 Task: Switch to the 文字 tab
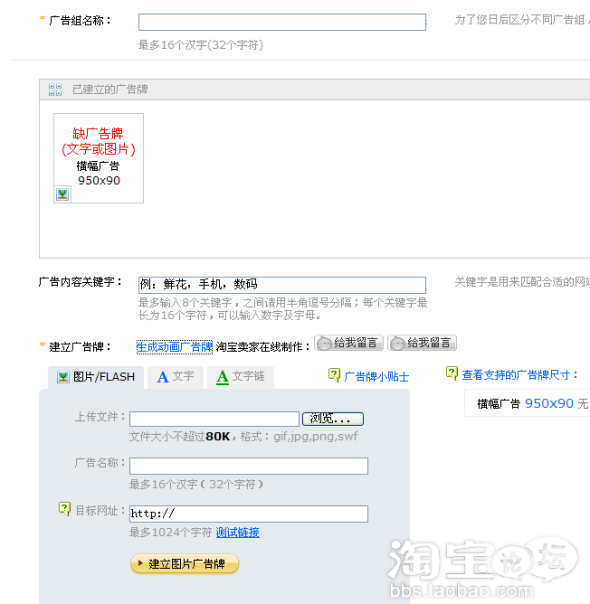point(176,377)
